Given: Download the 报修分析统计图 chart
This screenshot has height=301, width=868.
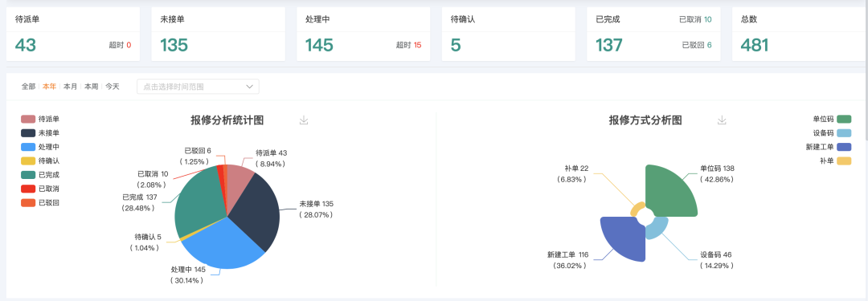Looking at the screenshot, I should (x=303, y=120).
